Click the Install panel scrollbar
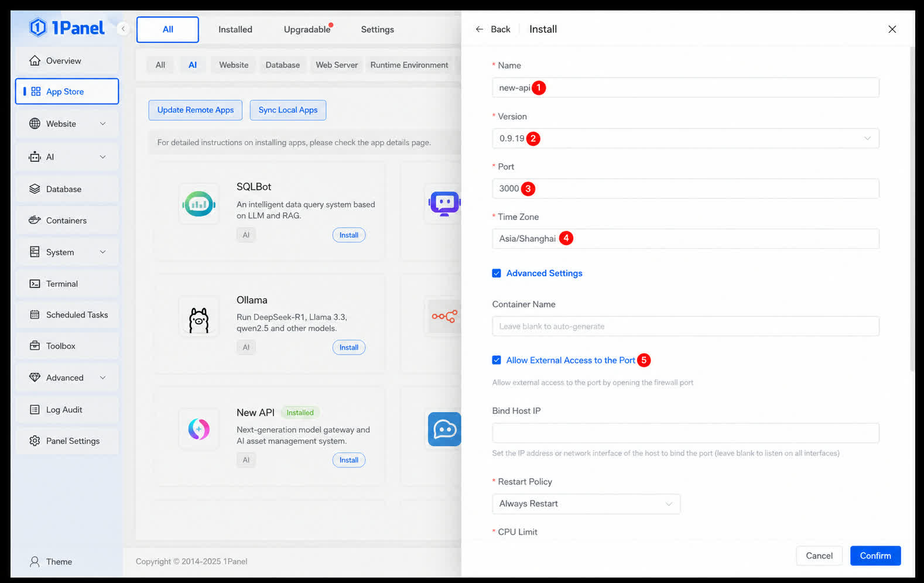The width and height of the screenshot is (924, 583). [912, 208]
